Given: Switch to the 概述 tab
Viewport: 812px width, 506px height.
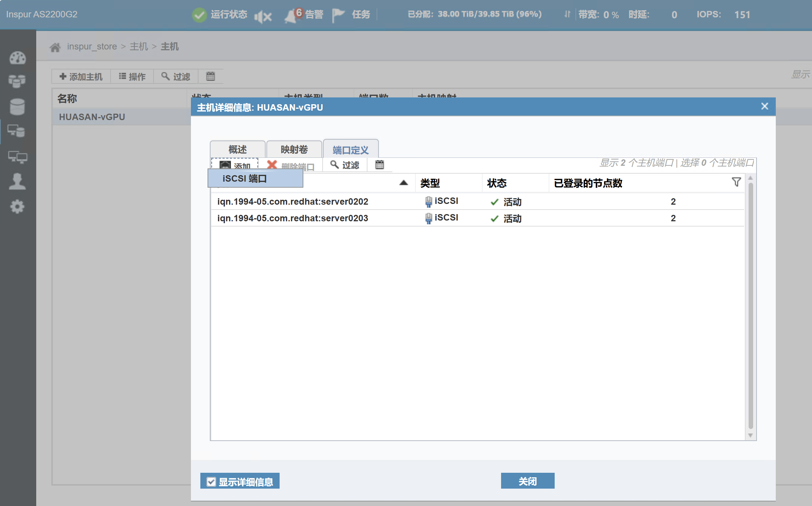Looking at the screenshot, I should 238,150.
